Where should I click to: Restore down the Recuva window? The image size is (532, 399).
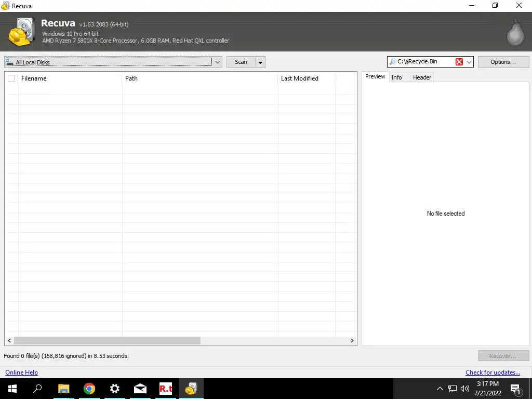pos(495,5)
